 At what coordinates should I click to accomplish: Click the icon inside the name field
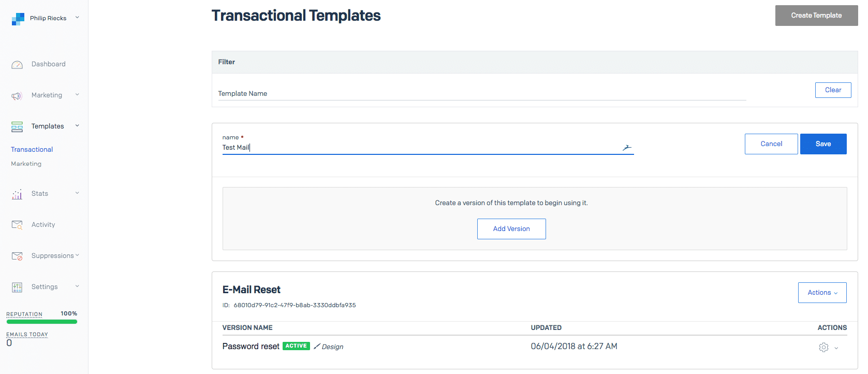point(627,148)
